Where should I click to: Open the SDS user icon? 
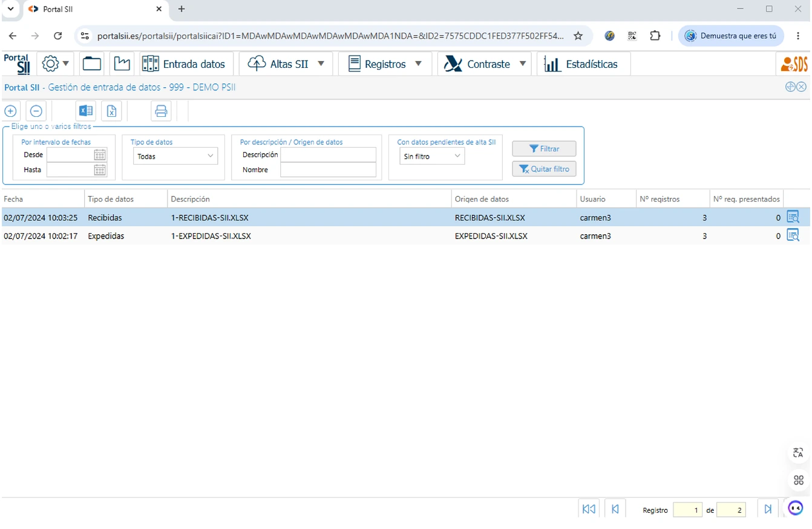[x=794, y=64]
